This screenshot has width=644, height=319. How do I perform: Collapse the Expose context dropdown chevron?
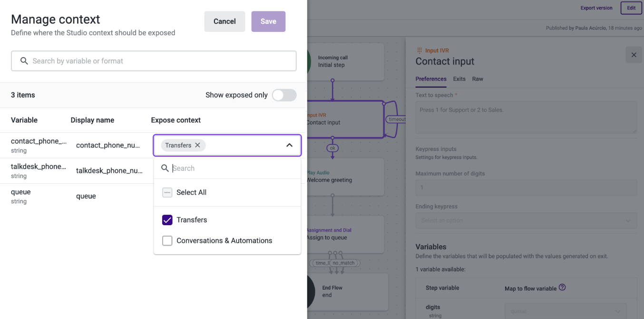[x=289, y=145]
